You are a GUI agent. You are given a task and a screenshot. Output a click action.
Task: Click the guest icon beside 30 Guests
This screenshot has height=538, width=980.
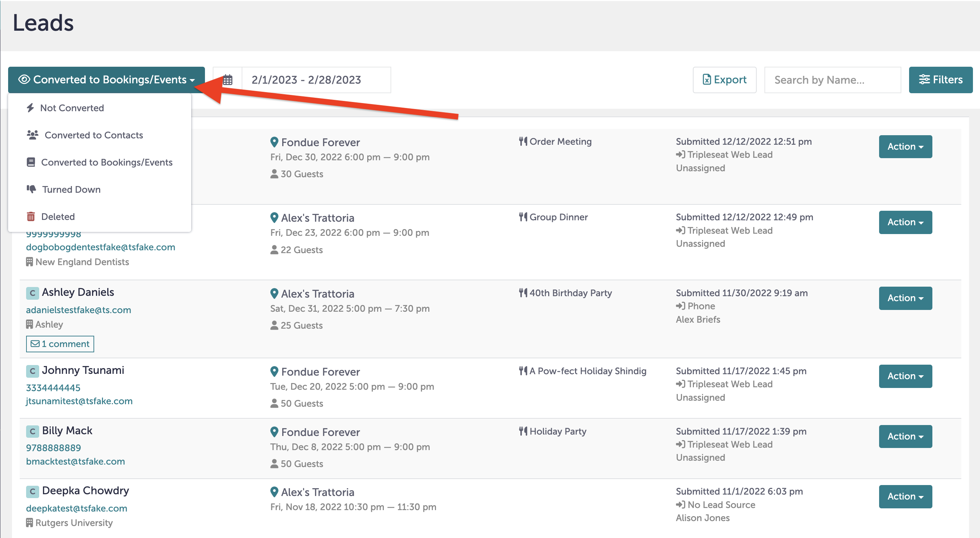tap(274, 174)
